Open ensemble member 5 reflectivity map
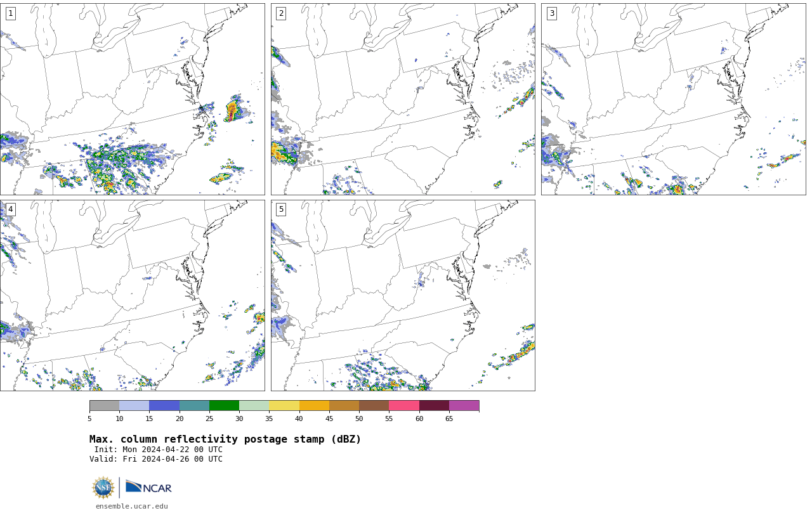The height and width of the screenshot is (513, 812). 403,295
